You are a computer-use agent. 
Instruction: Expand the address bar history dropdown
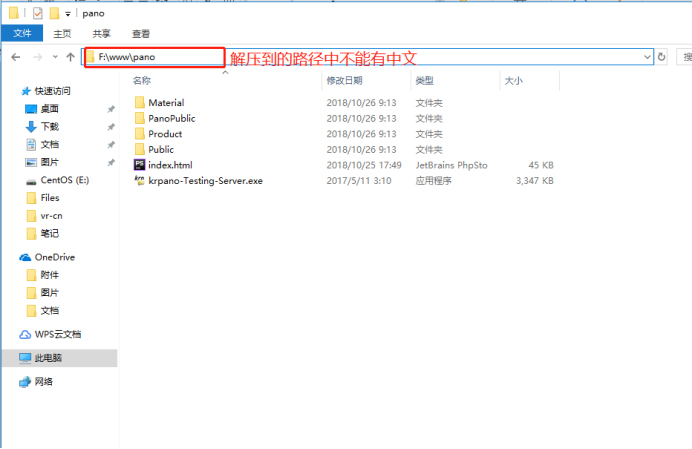pyautogui.click(x=647, y=57)
